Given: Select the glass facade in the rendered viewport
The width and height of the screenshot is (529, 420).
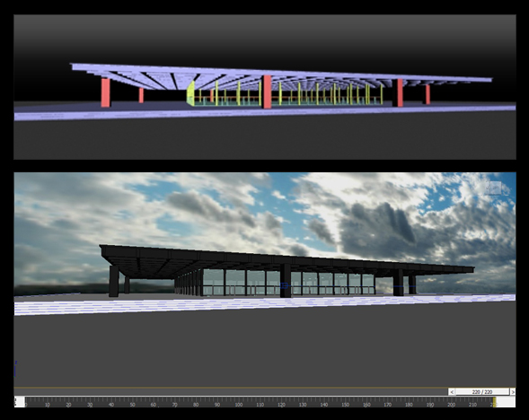Looking at the screenshot, I should coord(288,283).
